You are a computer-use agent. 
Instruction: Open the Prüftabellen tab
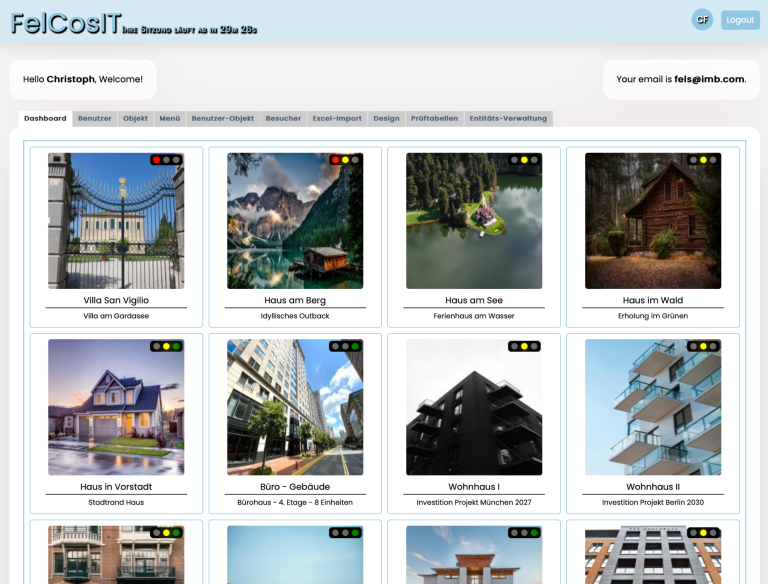click(x=434, y=119)
